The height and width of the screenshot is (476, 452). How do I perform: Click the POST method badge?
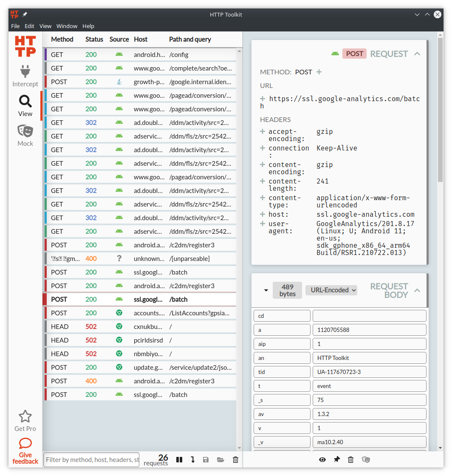pyautogui.click(x=354, y=54)
